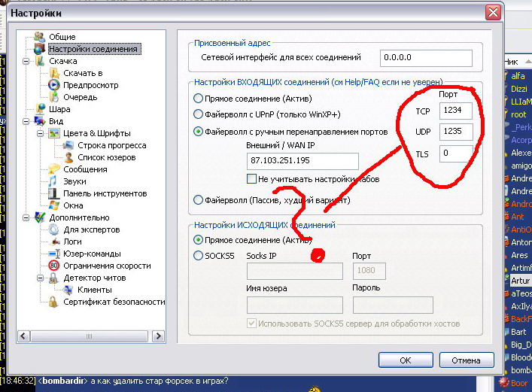This screenshot has width=532, height=392.
Task: Toggle Не учитывать настройки хабов checkbox
Action: click(x=251, y=179)
